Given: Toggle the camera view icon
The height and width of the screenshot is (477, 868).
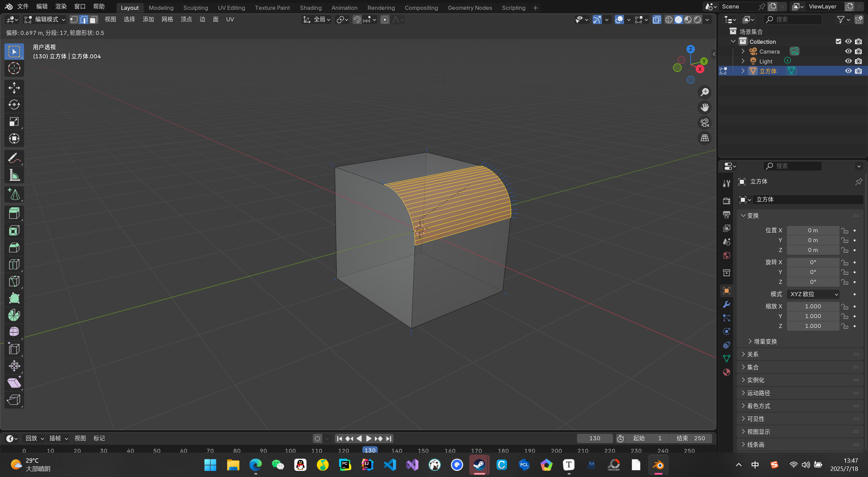Looking at the screenshot, I should (x=705, y=123).
